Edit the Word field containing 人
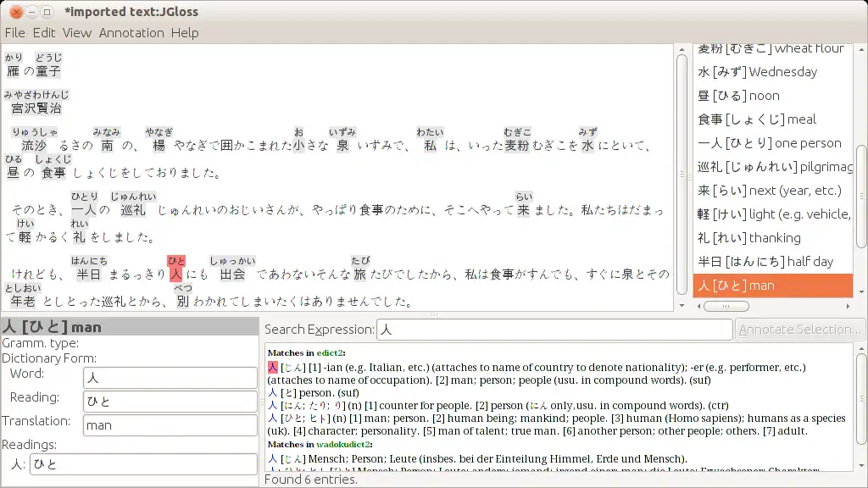Viewport: 868px width, 488px height. 170,378
